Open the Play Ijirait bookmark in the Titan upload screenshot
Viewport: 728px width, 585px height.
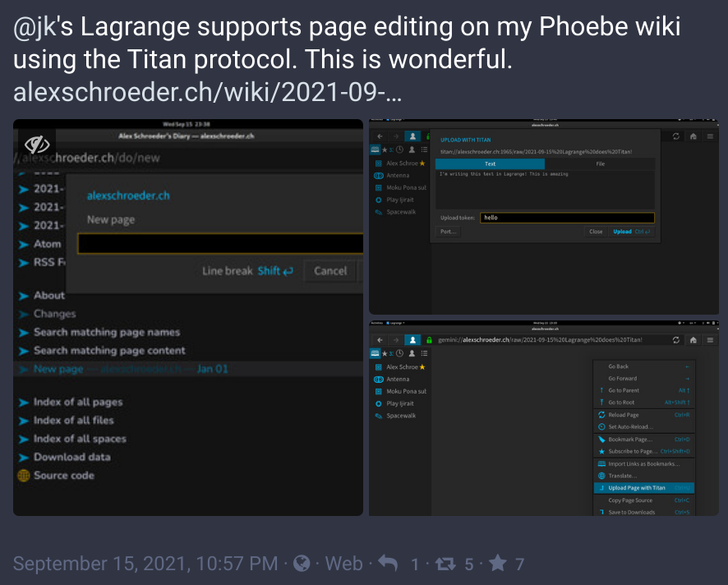tap(400, 200)
